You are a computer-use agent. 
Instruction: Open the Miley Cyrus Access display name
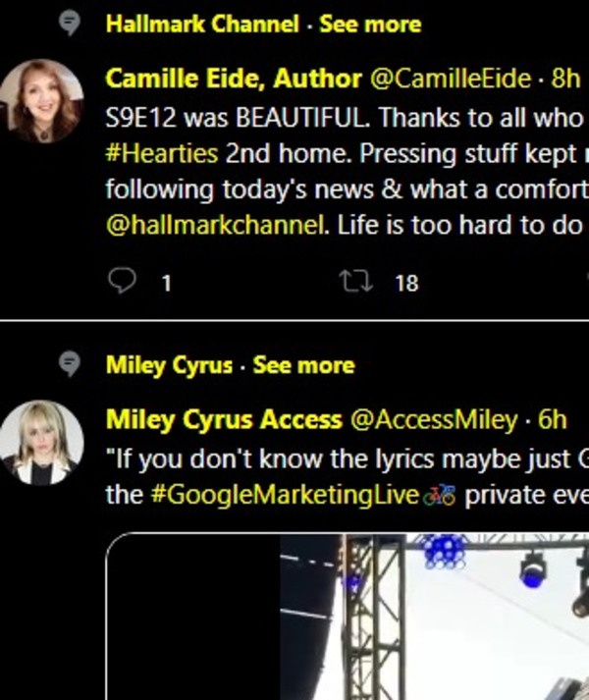point(224,420)
